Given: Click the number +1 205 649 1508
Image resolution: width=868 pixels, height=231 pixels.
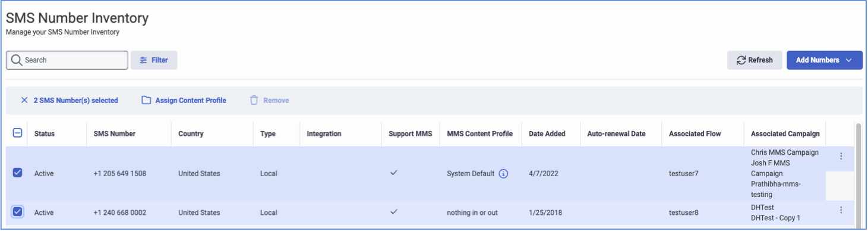Looking at the screenshot, I should click(x=120, y=174).
